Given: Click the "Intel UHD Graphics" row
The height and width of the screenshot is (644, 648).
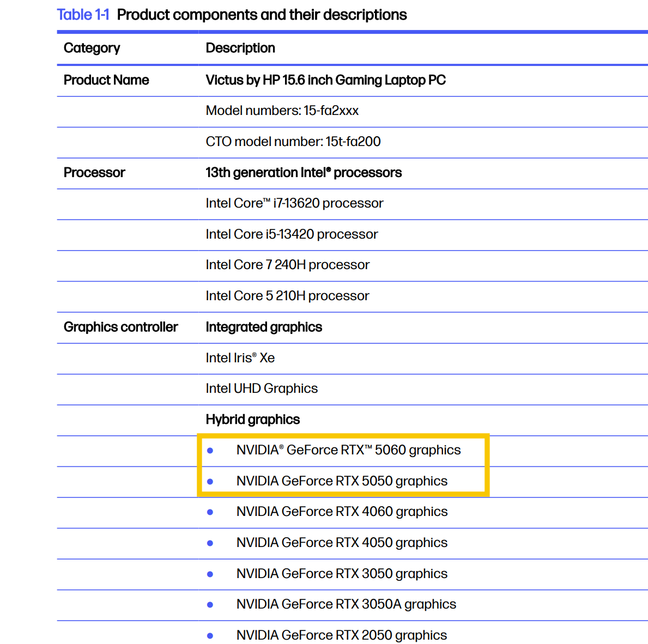Looking at the screenshot, I should [262, 388].
